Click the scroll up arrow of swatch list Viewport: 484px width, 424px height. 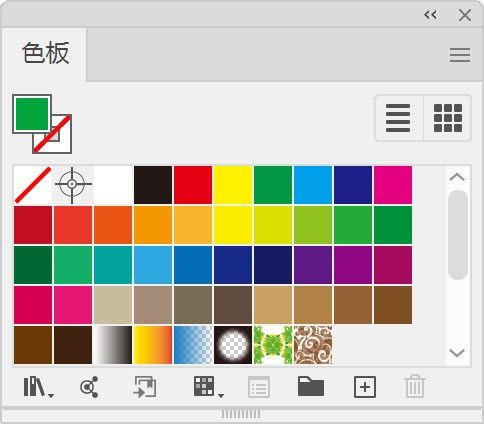click(x=457, y=177)
